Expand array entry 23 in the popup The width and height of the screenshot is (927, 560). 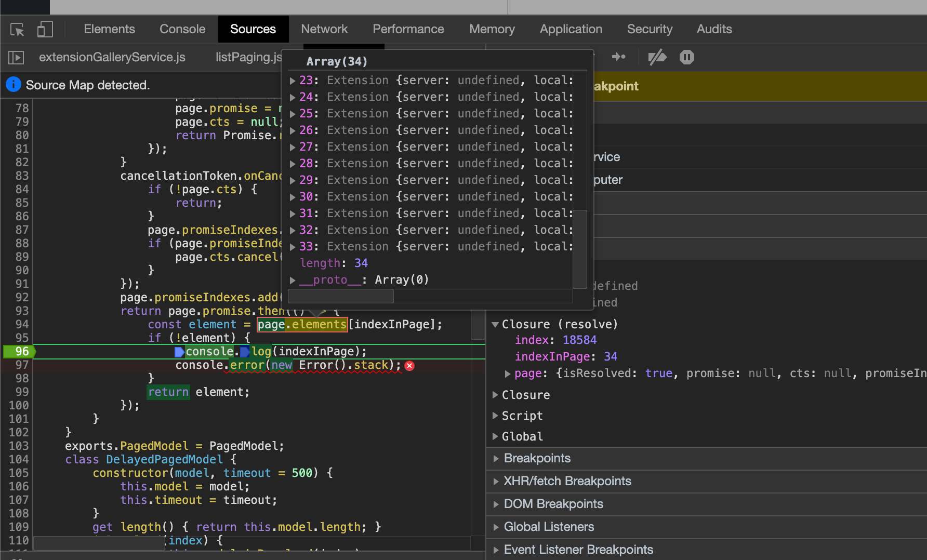point(292,80)
